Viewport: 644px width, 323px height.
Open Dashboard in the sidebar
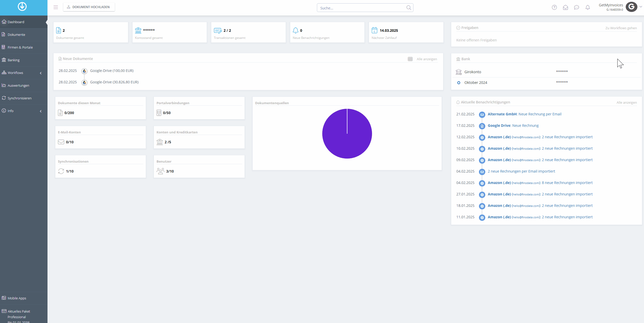coord(24,22)
